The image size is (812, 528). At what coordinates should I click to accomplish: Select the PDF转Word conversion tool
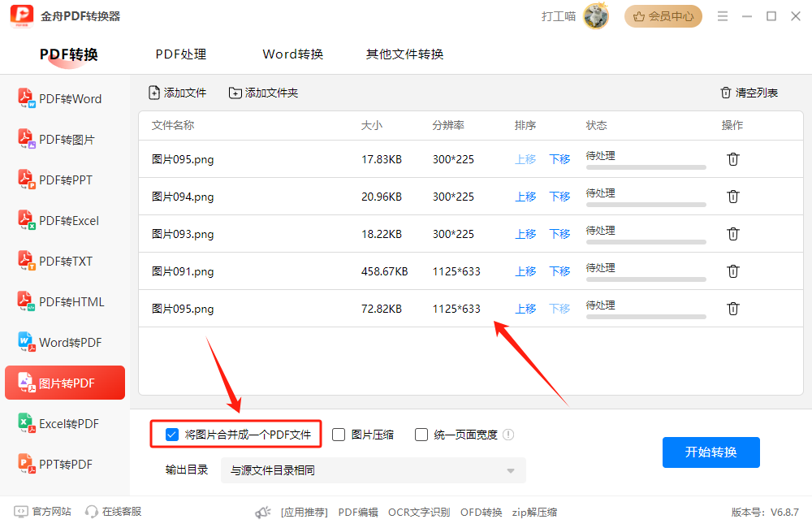coord(65,98)
